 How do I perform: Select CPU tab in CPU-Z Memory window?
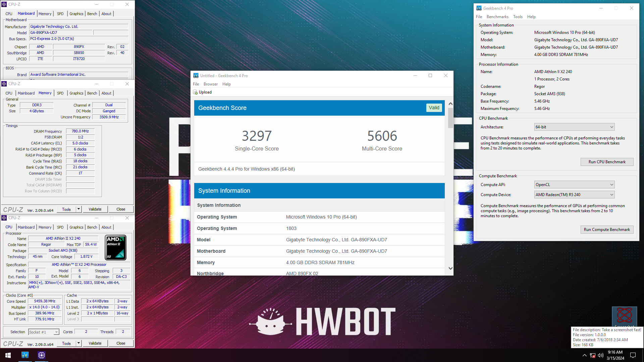(x=9, y=93)
